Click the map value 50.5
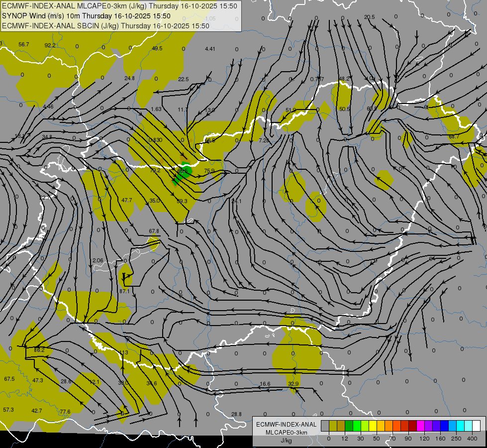 344,109
